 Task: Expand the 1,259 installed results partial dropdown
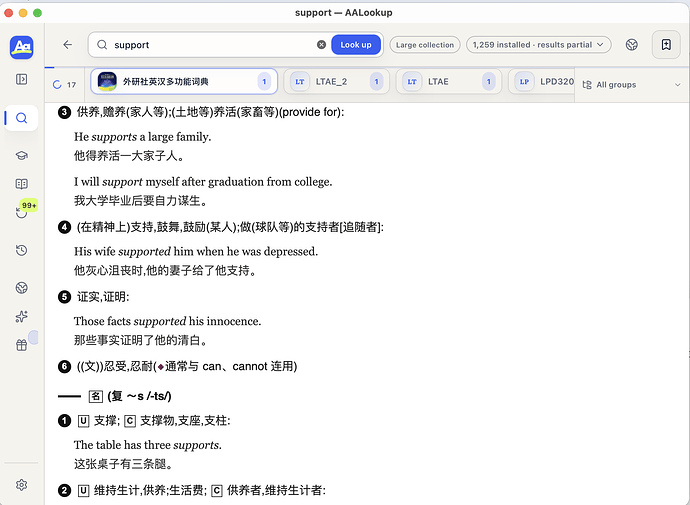pyautogui.click(x=539, y=44)
